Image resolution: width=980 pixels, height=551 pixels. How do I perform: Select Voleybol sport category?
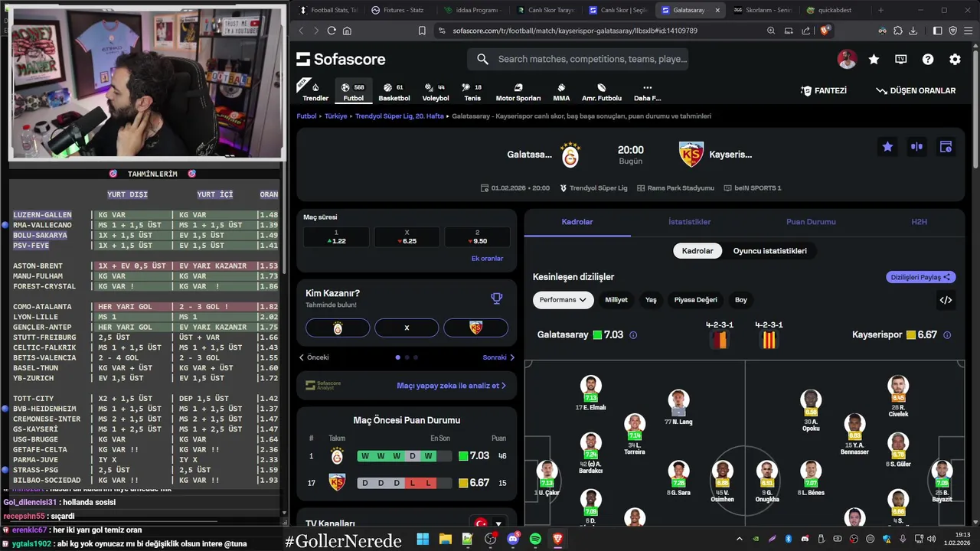click(x=436, y=92)
